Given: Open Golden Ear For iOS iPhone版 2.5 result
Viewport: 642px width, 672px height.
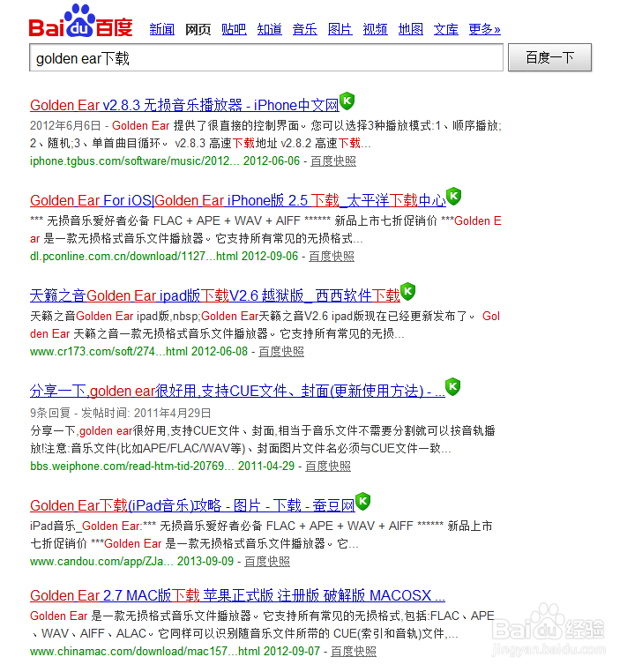Looking at the screenshot, I should [238, 200].
